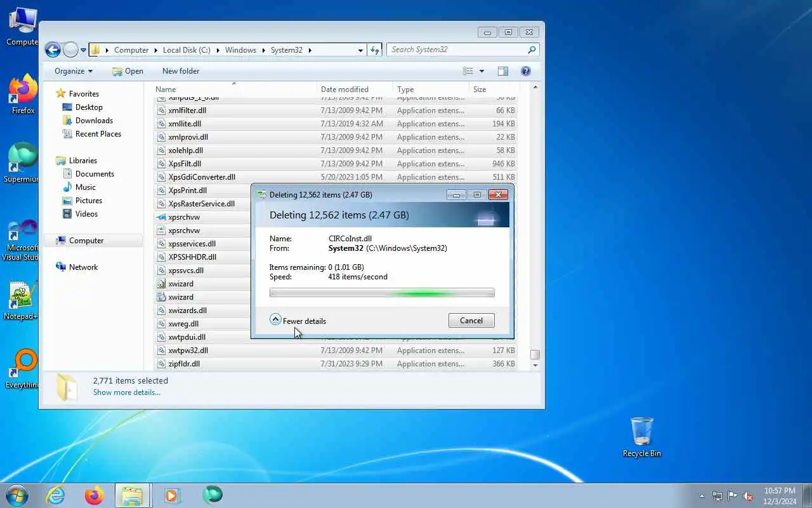Select the zipfldr.dll file
Screen dimensions: 812x508
pos(336,364)
